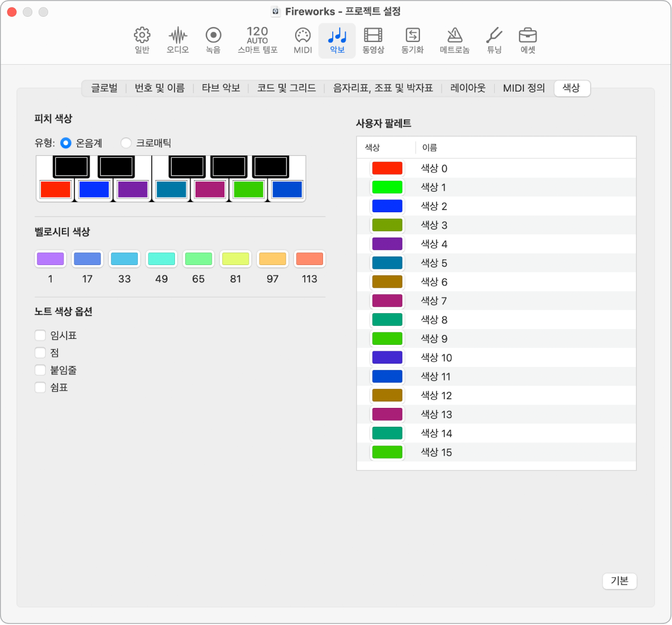Click the 이름 column header in the palette
This screenshot has height=625, width=672.
coord(430,148)
